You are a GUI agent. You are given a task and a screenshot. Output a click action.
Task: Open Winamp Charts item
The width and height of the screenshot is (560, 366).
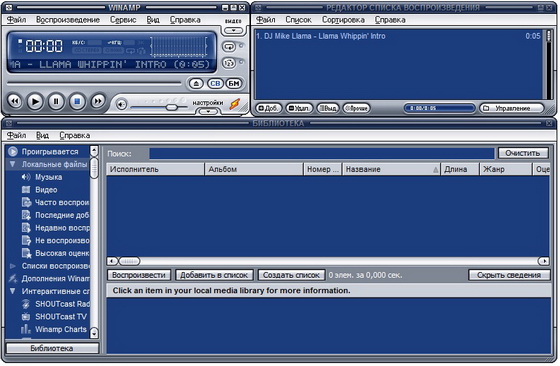pos(54,329)
